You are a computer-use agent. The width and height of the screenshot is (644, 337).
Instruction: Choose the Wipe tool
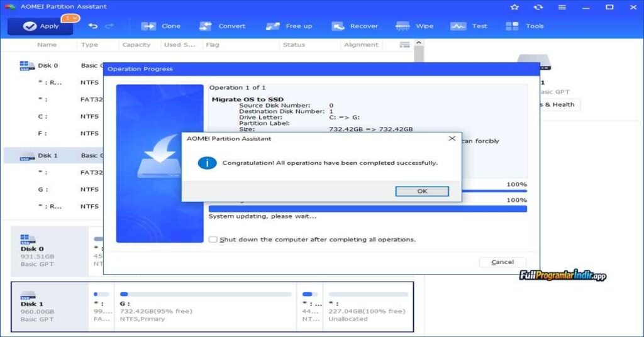tap(414, 26)
